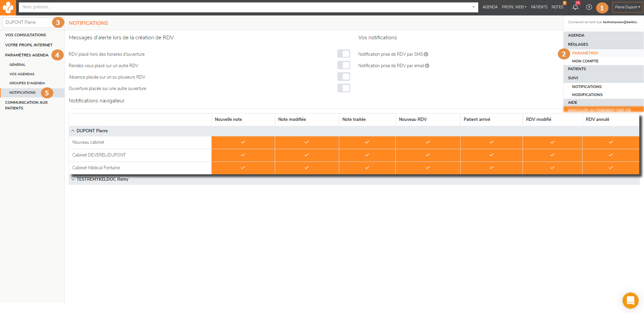Go to VOS AGENDAS in sidebar

coord(22,74)
